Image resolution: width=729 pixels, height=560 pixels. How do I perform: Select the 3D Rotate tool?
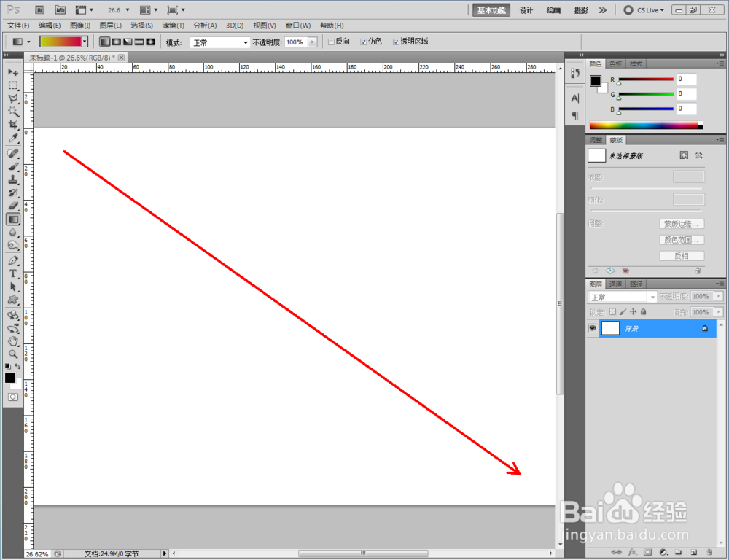[13, 315]
